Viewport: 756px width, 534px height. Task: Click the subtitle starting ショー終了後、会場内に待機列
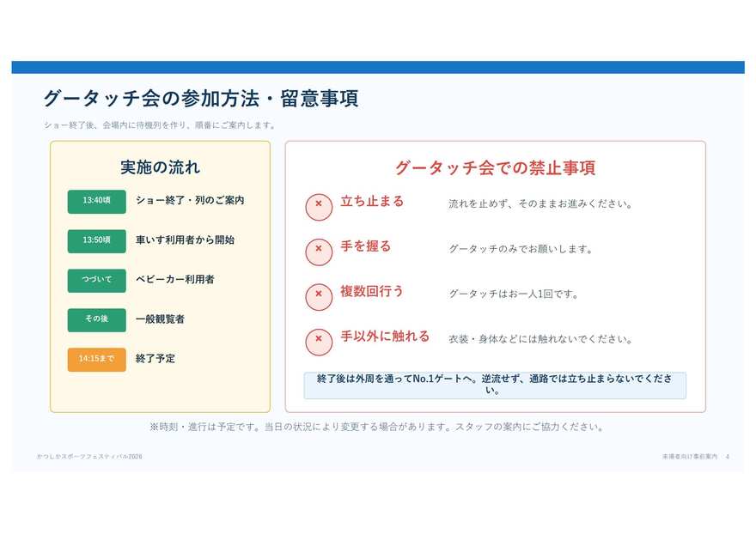(x=161, y=125)
